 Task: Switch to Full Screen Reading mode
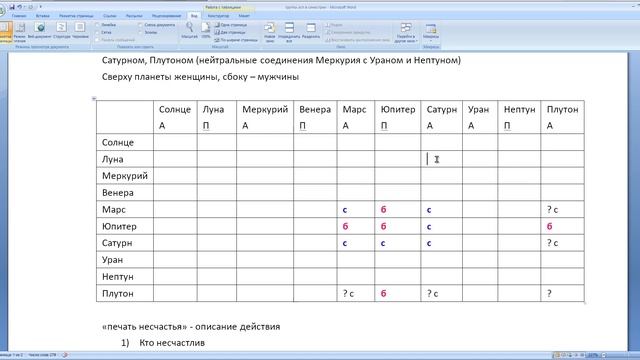pyautogui.click(x=20, y=32)
